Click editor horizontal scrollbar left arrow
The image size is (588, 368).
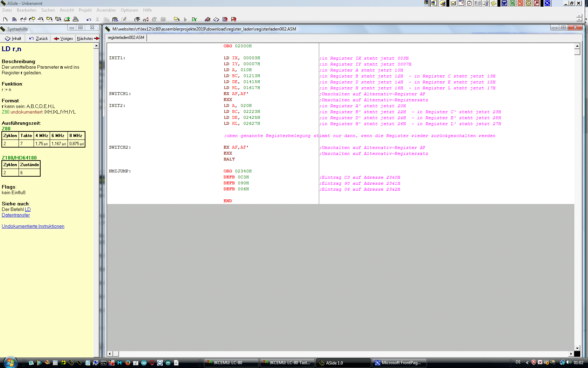[110, 354]
